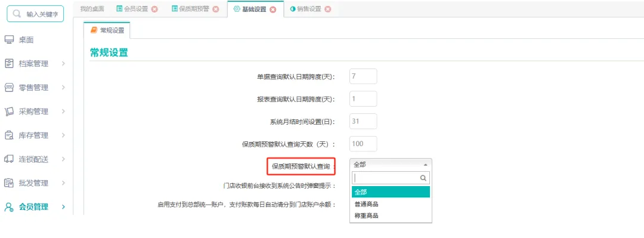Expand the 批发管理 chevron
Viewport: 644px width, 238px height.
[x=64, y=183]
